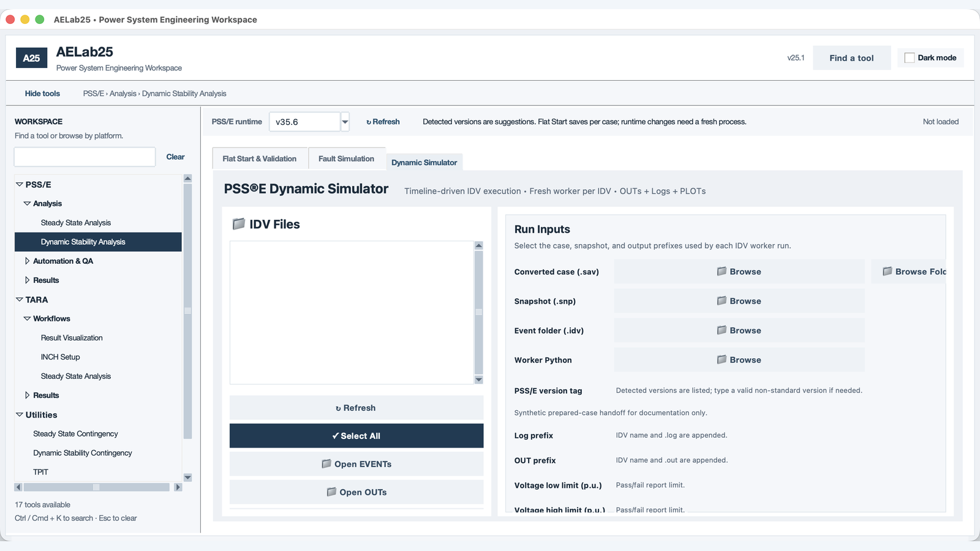Image resolution: width=980 pixels, height=551 pixels.
Task: Click tool tree scroll-right arrow
Action: 178,487
